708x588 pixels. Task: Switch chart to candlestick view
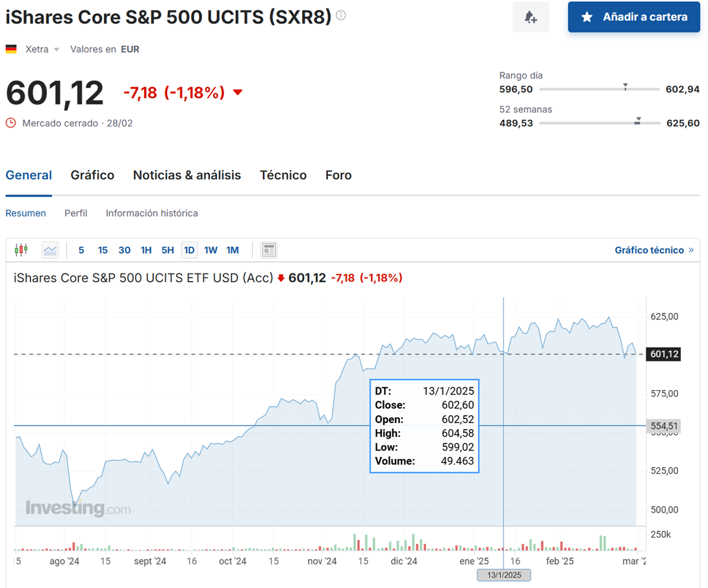pos(21,250)
